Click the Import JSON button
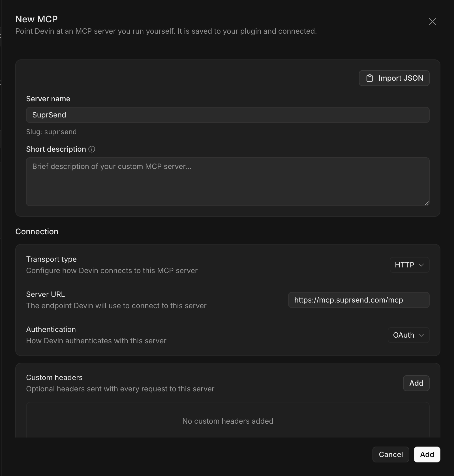 (394, 78)
